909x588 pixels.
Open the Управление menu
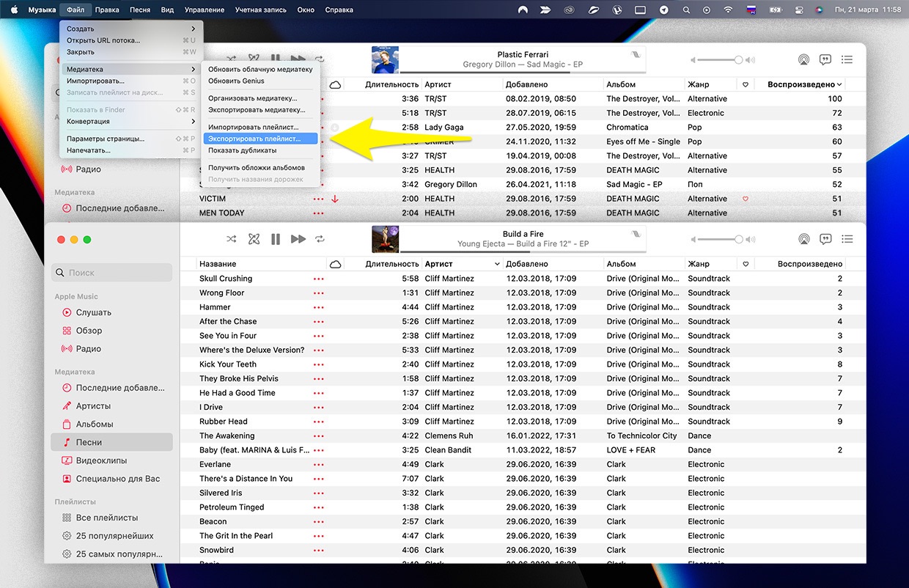205,10
